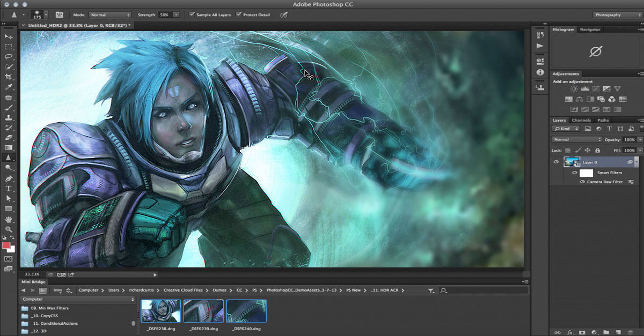Click the lock all layer icon
The image size is (644, 336).
(x=597, y=151)
